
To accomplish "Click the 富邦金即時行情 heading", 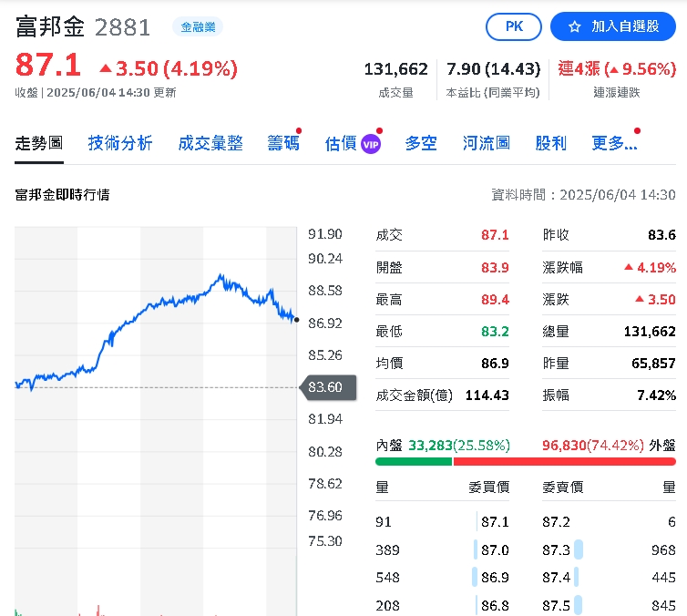I will 62,194.
